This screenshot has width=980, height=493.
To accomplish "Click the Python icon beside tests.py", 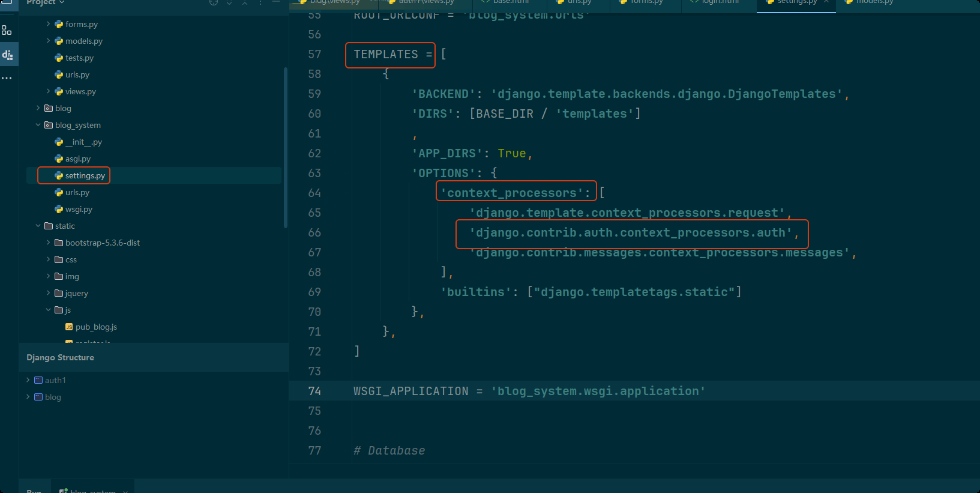I will [x=59, y=58].
